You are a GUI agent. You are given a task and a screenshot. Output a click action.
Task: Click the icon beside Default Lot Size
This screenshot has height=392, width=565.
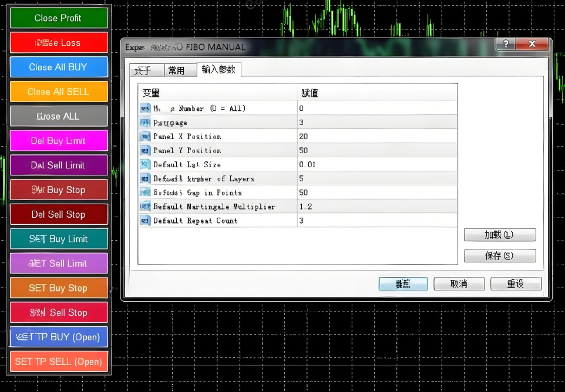pos(145,164)
